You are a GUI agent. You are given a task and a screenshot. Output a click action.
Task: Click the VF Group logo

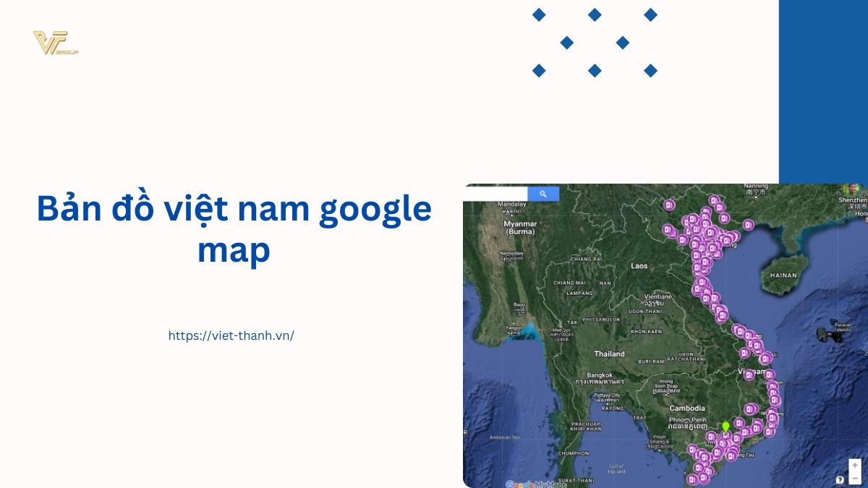coord(55,43)
